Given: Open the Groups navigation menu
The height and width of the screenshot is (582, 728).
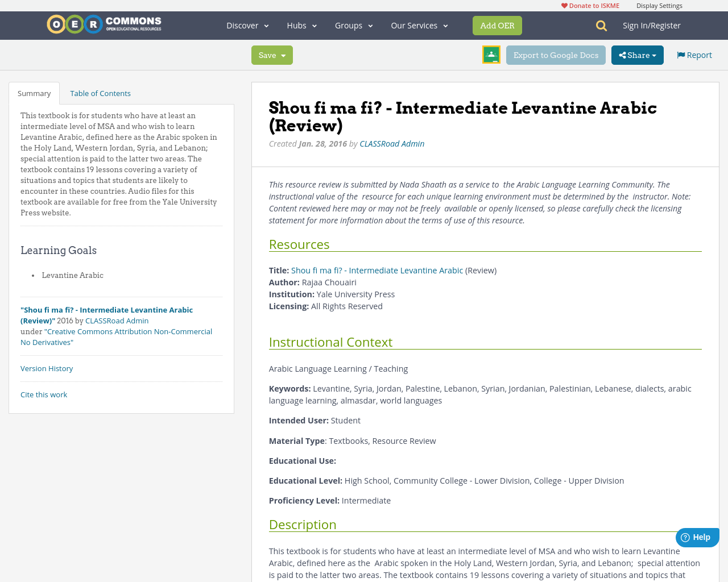Looking at the screenshot, I should click(x=354, y=26).
